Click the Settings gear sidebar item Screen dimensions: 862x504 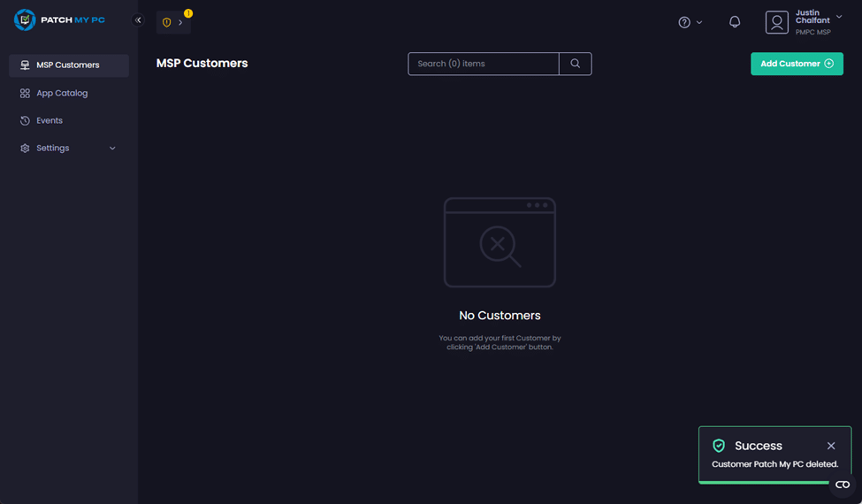pyautogui.click(x=52, y=148)
